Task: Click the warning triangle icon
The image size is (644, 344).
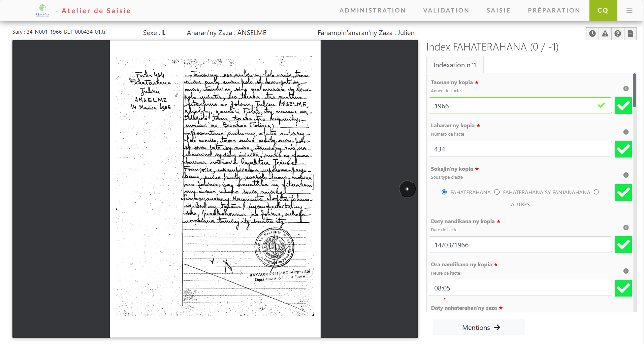Action: click(605, 34)
